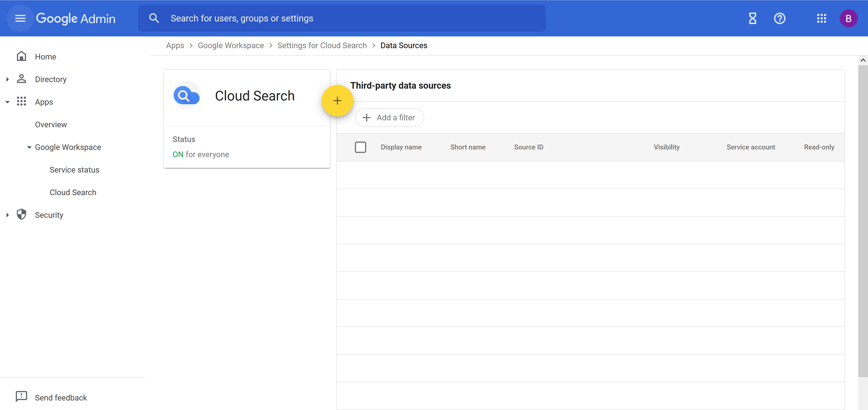Collapse the Google Workspace subtree
This screenshot has width=868, height=410.
29,147
